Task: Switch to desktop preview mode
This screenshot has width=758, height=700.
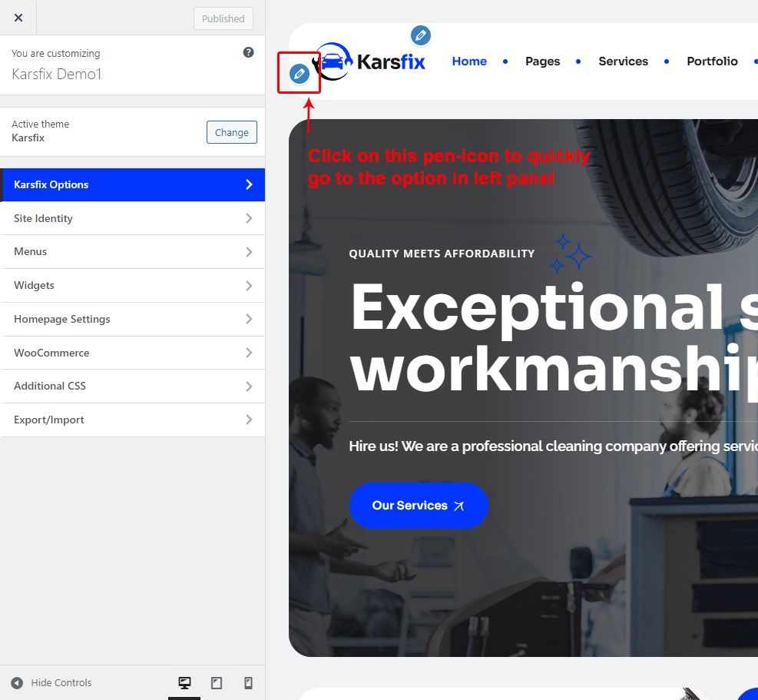Action: coord(184,682)
